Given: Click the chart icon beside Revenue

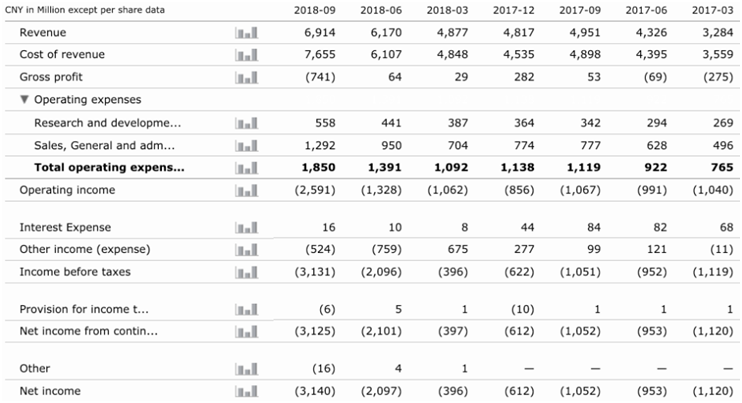Looking at the screenshot, I should pyautogui.click(x=246, y=33).
